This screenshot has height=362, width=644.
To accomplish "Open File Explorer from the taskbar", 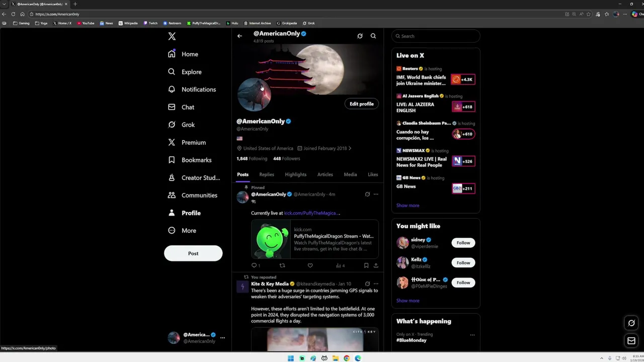I will click(x=336, y=358).
